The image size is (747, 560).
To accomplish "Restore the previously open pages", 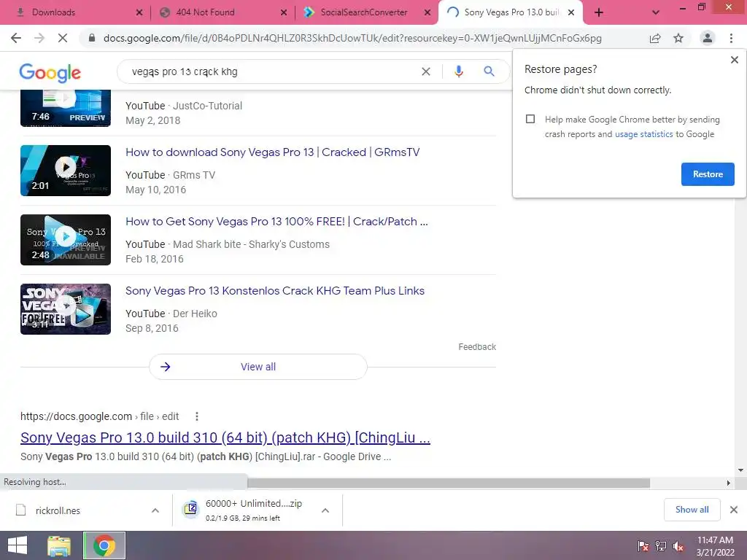I will [x=708, y=174].
